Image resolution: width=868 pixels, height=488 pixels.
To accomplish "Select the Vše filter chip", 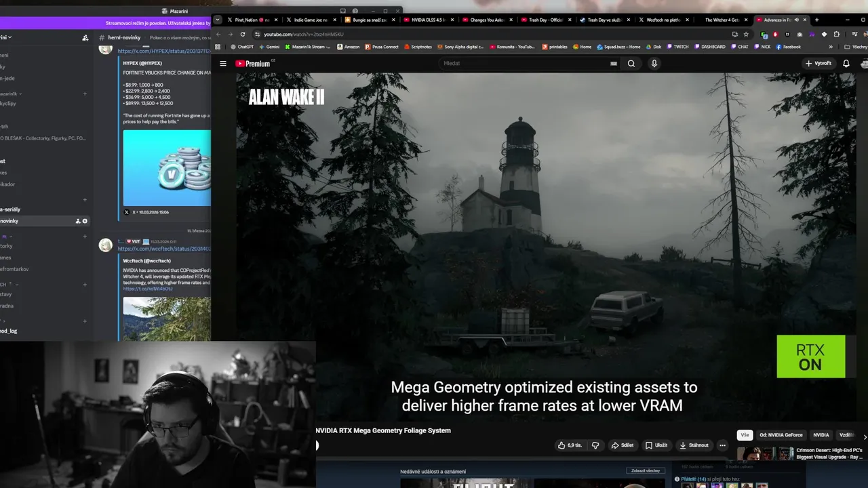I will point(745,435).
